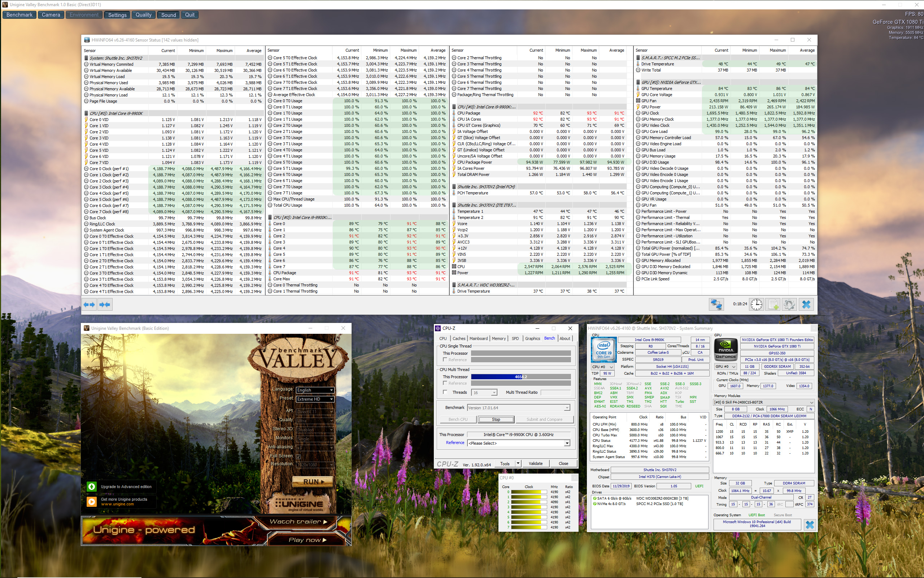Click the Single Thread This Processor bar

click(x=521, y=353)
